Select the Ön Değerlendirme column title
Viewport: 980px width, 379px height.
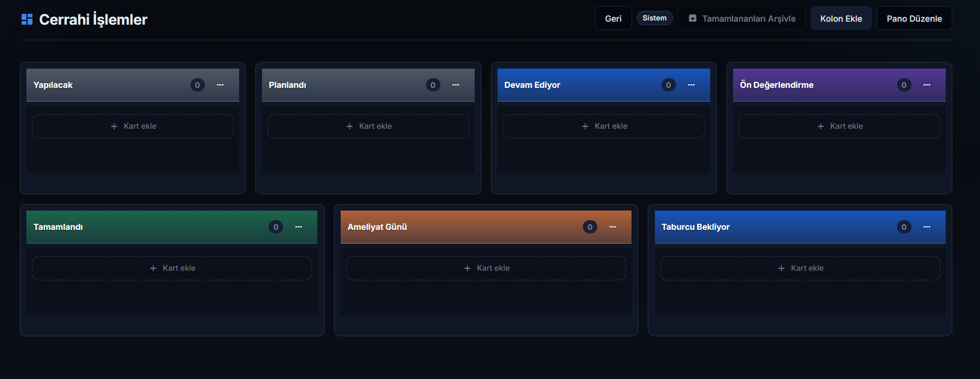coord(777,85)
